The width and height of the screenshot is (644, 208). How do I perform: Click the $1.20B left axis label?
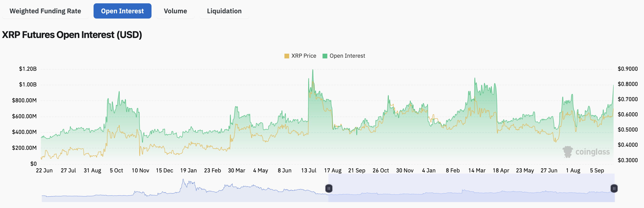28,69
